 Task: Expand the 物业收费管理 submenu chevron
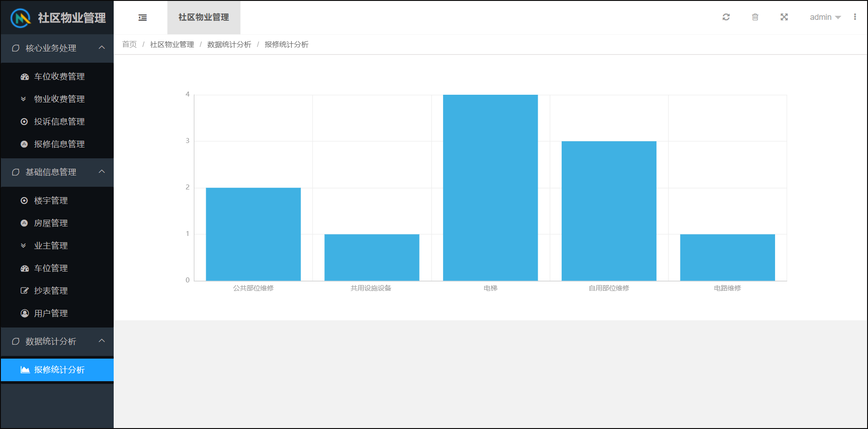click(23, 99)
